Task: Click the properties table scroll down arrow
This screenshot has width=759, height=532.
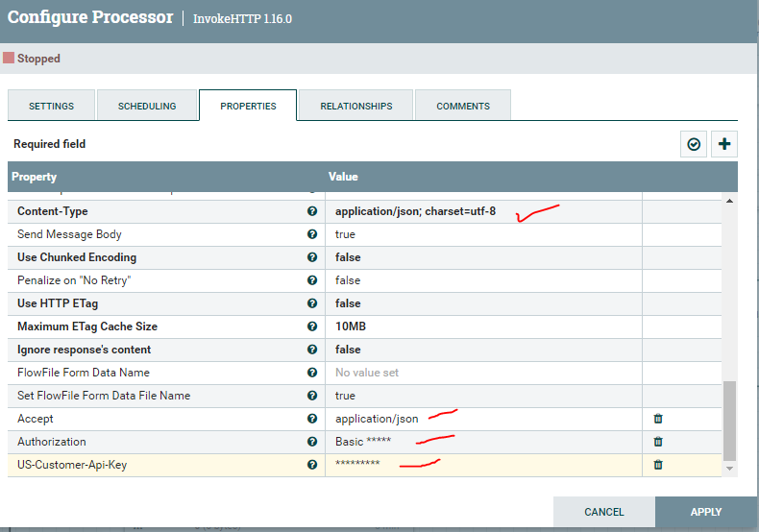Action: point(729,469)
